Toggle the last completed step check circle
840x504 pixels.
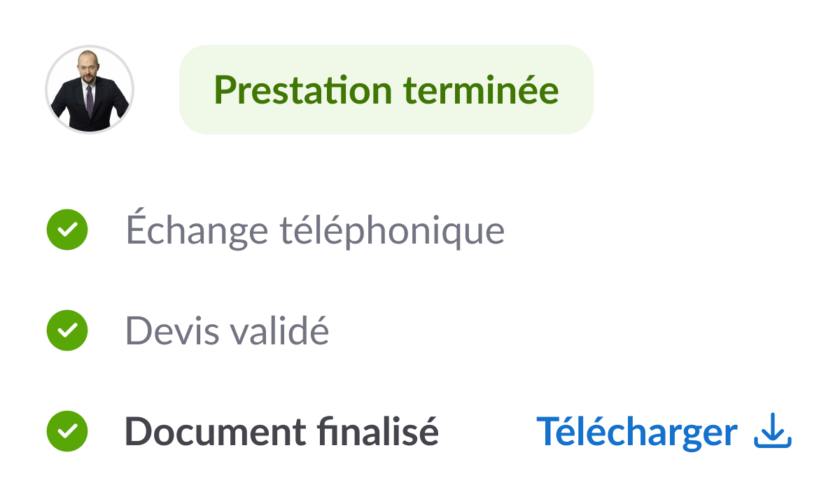[67, 431]
